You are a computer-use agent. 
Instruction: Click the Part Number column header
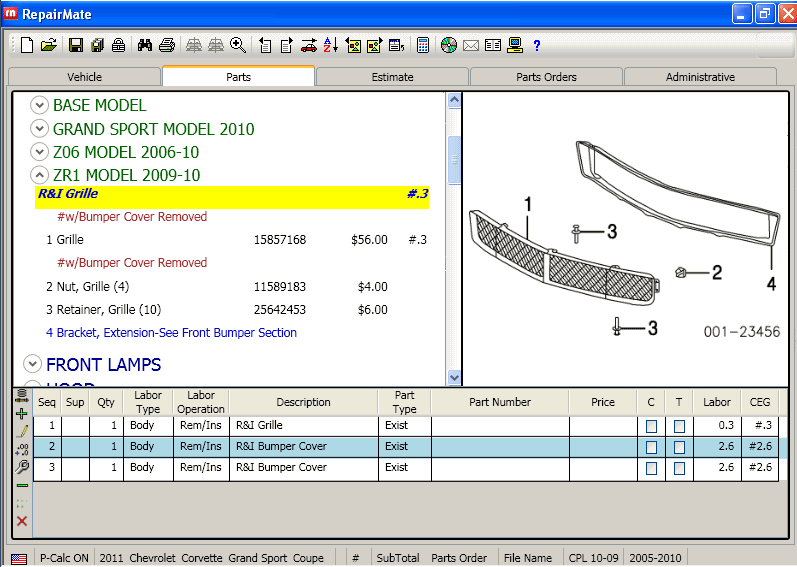(500, 402)
